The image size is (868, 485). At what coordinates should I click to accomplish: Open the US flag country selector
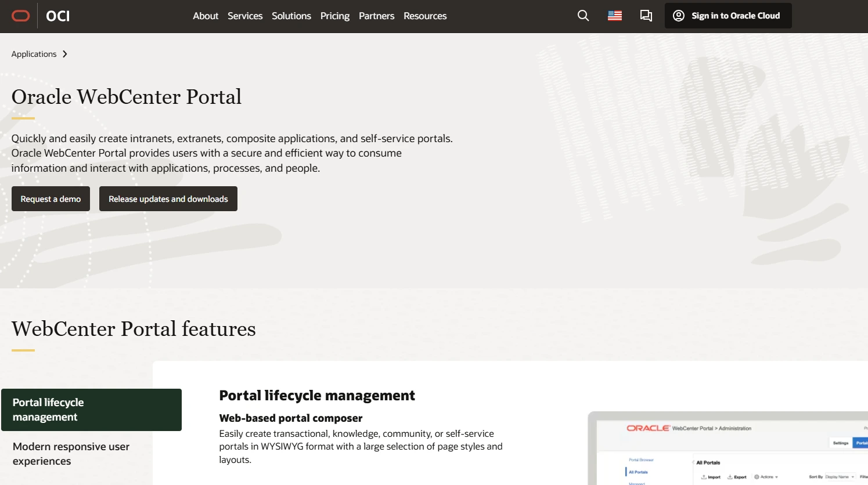[615, 16]
